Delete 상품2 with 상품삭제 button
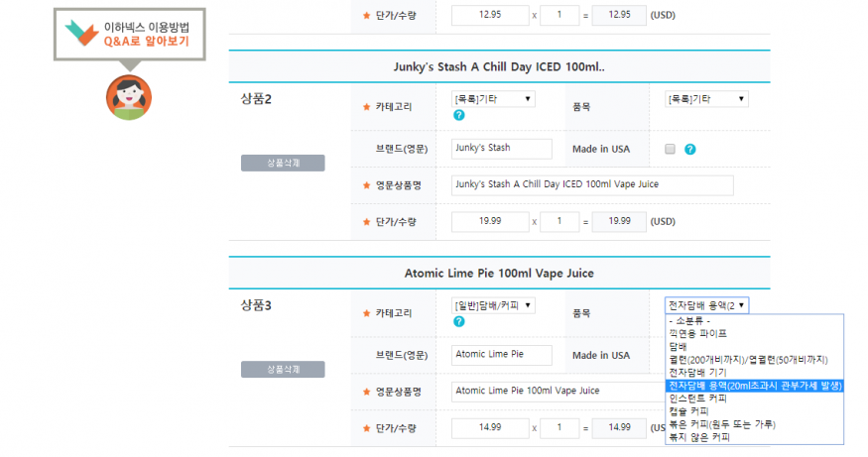Screen dimensions: 868x457 [283, 164]
